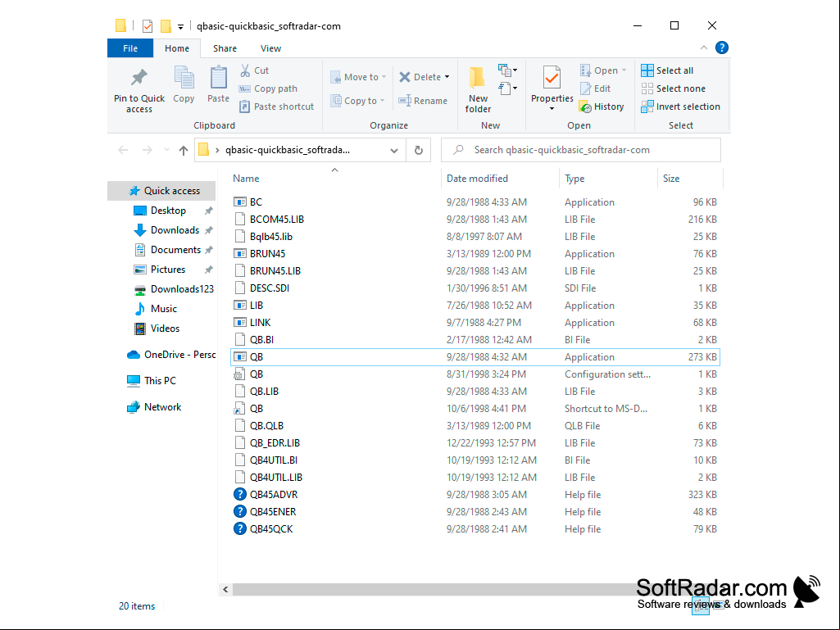
Task: Switch to the View ribbon tab
Action: [270, 48]
